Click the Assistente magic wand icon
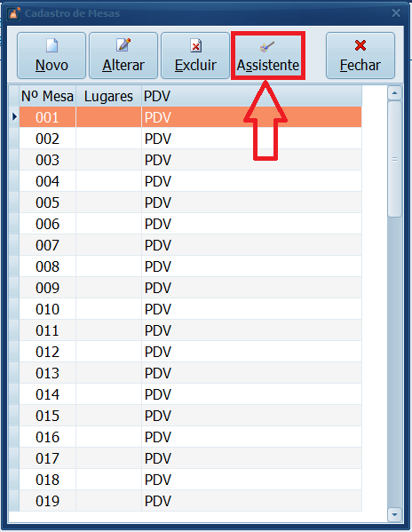 [267, 47]
